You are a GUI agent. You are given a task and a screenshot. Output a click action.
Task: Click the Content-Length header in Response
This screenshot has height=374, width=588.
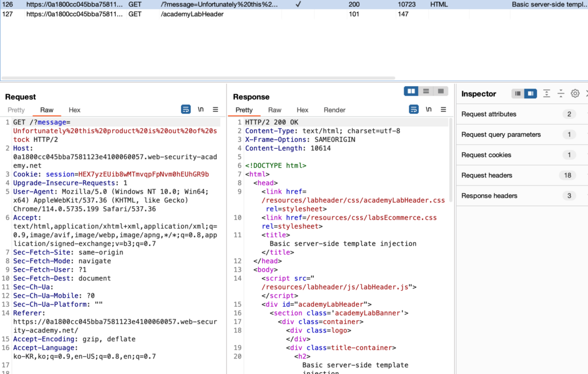point(288,148)
